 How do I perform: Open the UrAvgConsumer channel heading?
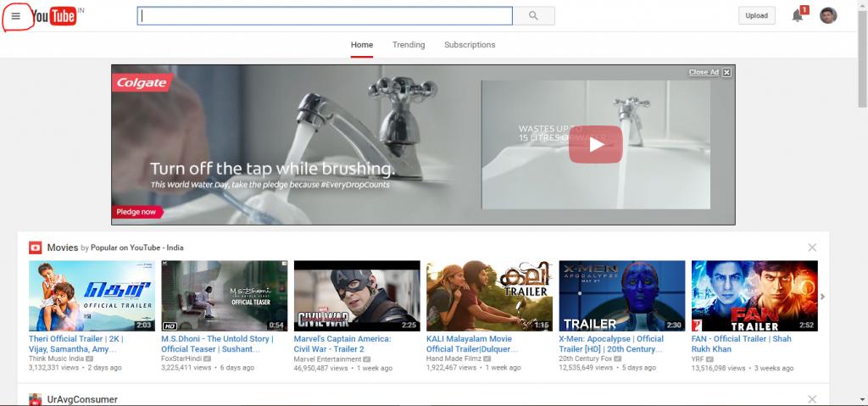tap(82, 399)
